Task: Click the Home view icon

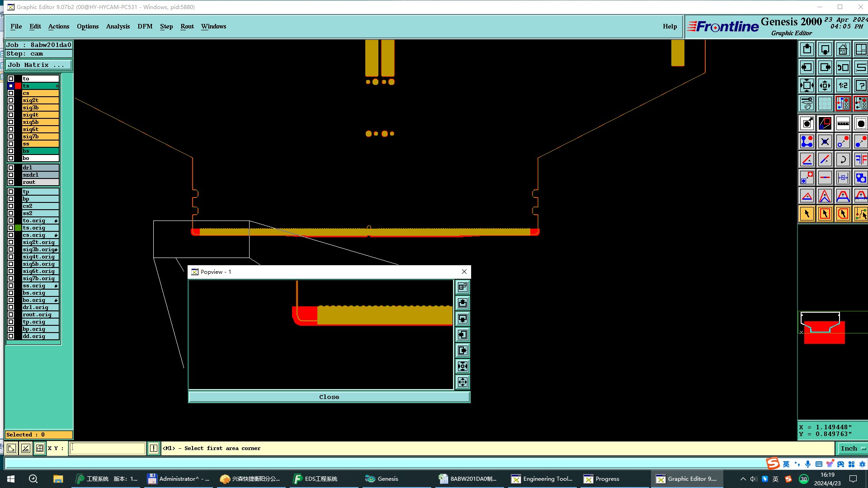Action: coord(843,49)
